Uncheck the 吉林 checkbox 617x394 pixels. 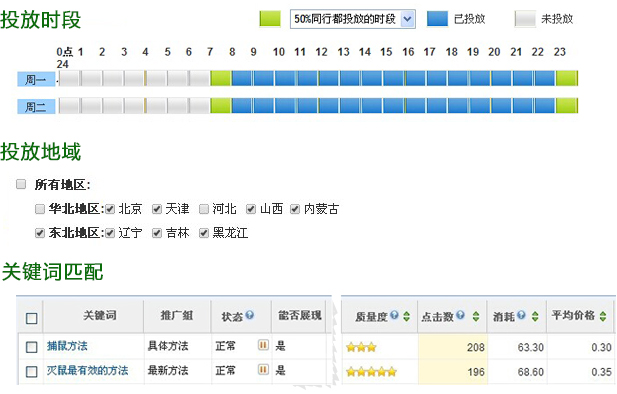click(x=157, y=233)
